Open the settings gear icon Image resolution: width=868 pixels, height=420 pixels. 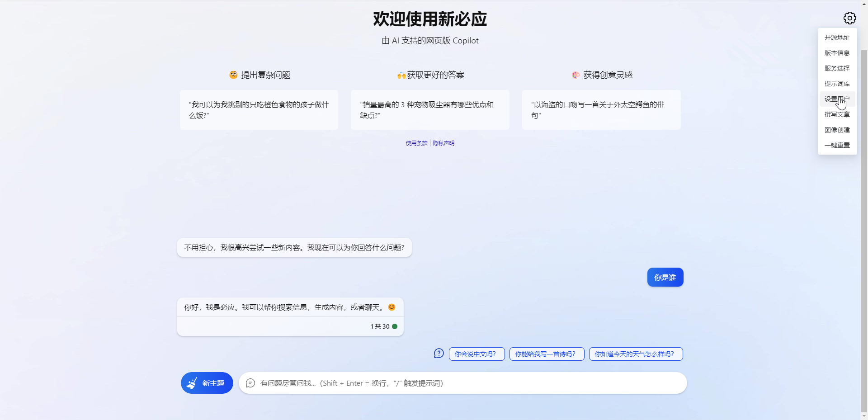850,18
